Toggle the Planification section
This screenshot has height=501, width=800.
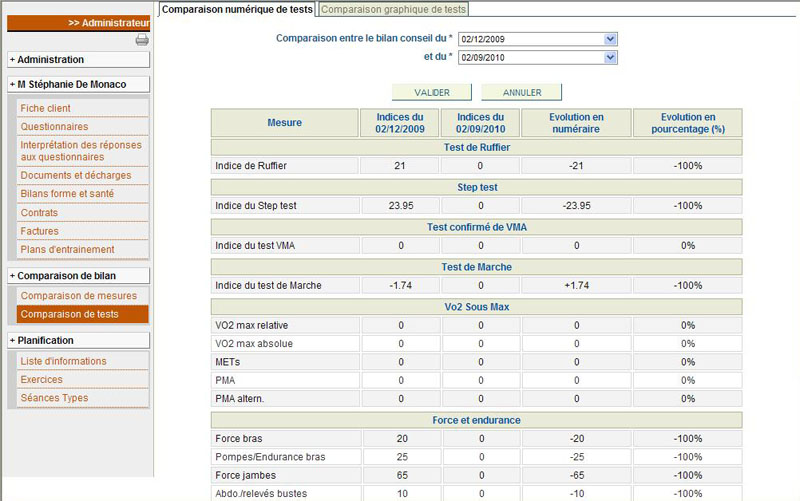(x=79, y=340)
